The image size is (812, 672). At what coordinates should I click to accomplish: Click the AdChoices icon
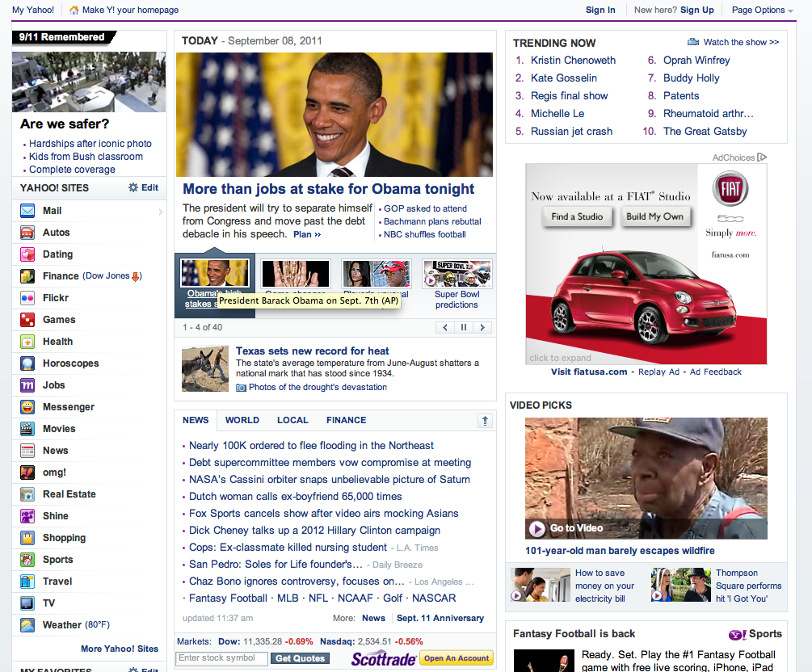pyautogui.click(x=762, y=157)
